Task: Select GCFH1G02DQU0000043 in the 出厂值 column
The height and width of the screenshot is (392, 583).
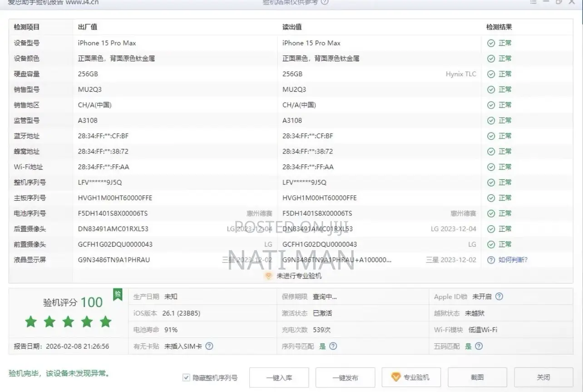Action: (115, 244)
